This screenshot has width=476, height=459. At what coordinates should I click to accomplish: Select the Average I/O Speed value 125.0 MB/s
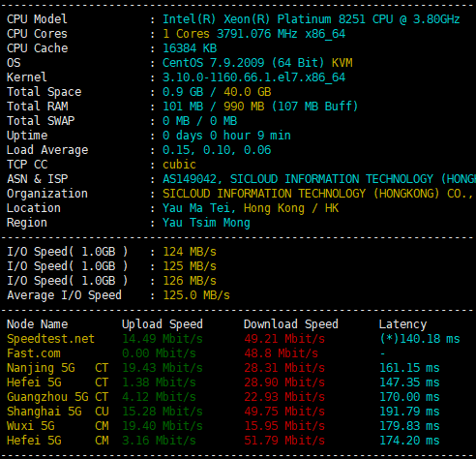coord(196,295)
